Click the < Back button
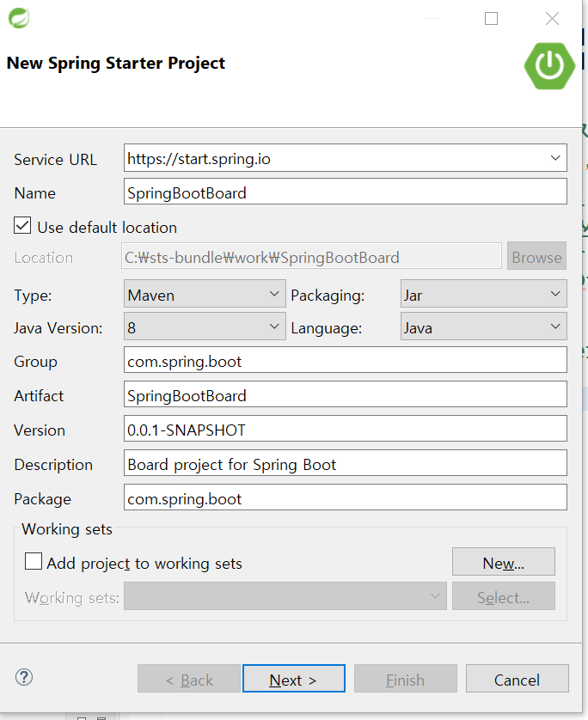The image size is (588, 720). (189, 679)
